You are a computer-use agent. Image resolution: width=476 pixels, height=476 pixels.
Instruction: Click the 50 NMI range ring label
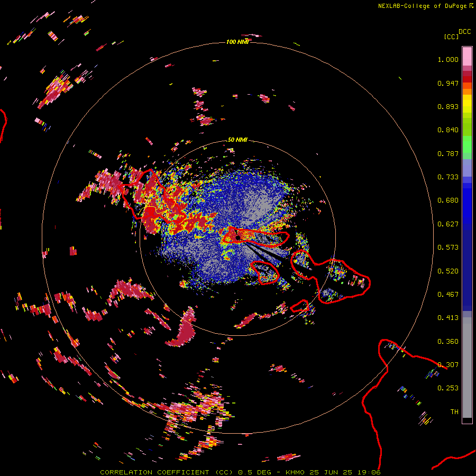pyautogui.click(x=237, y=140)
